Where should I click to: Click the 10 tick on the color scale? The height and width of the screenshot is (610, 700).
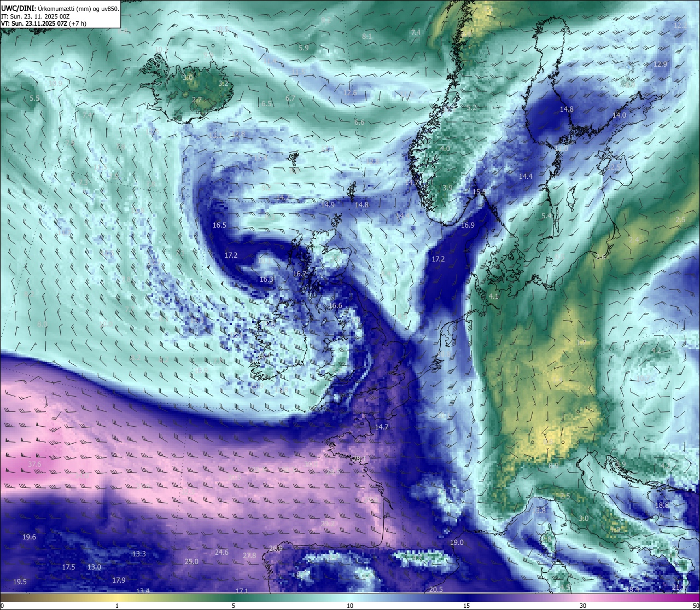click(x=350, y=606)
